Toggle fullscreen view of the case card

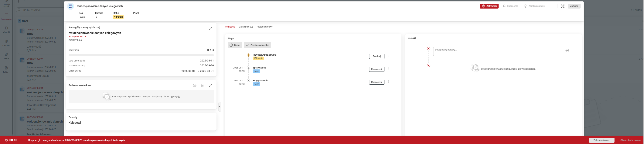[x=563, y=6]
